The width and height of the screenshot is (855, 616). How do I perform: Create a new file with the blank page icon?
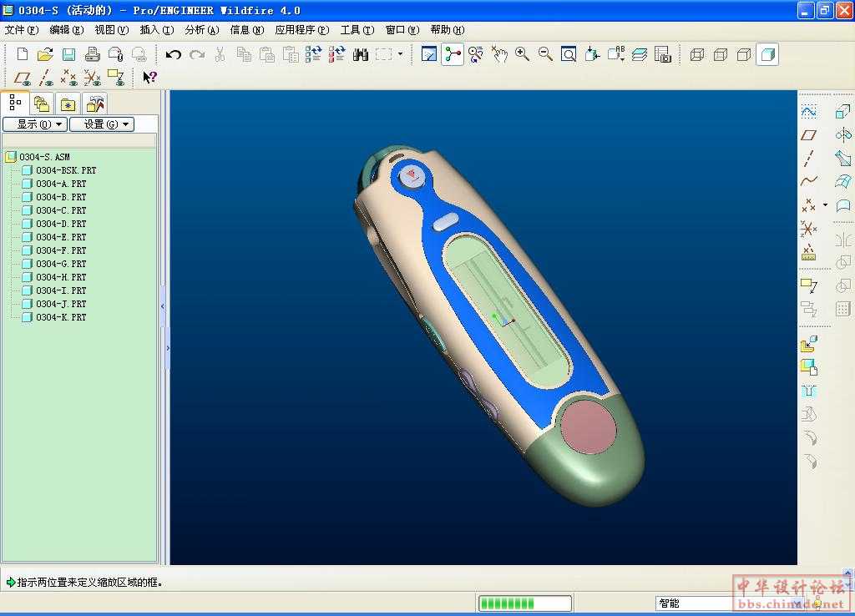coord(23,54)
